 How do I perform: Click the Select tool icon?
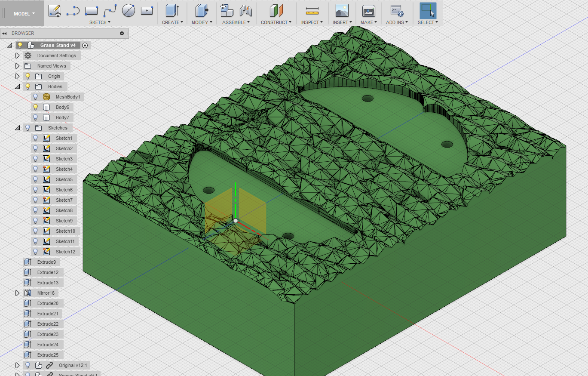428,11
